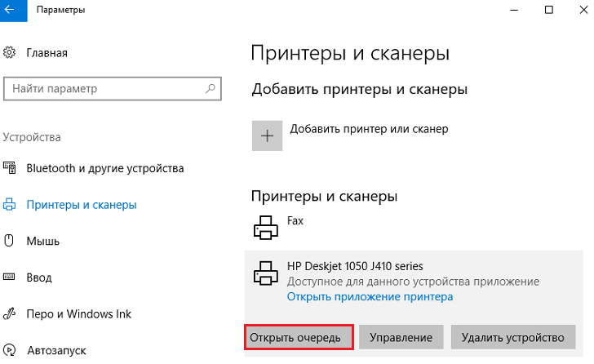Click the keyboard icon beside Ввод
This screenshot has height=364, width=594.
coord(10,277)
